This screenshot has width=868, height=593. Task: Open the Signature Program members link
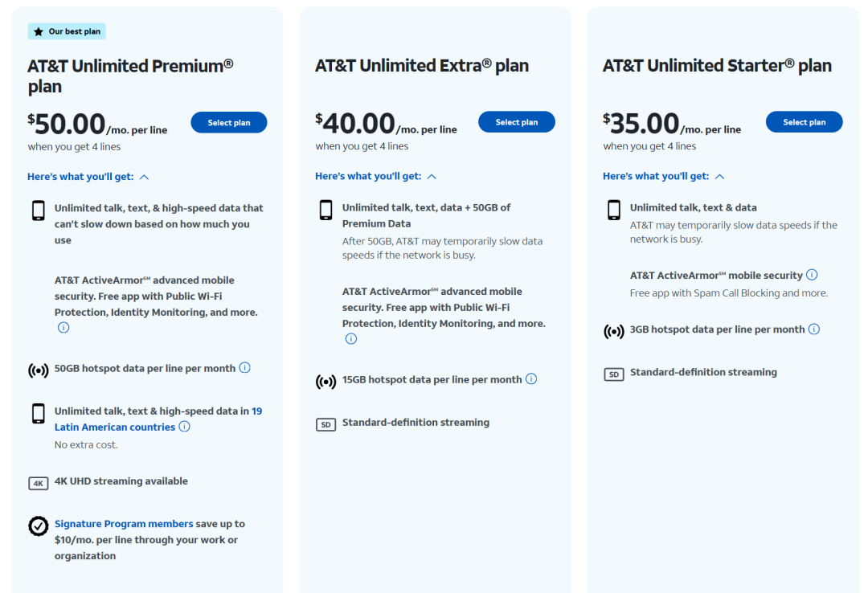coord(124,524)
